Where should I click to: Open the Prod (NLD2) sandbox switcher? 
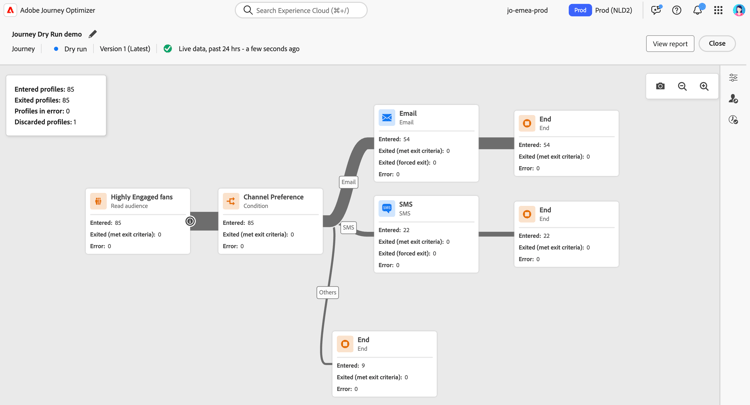601,10
